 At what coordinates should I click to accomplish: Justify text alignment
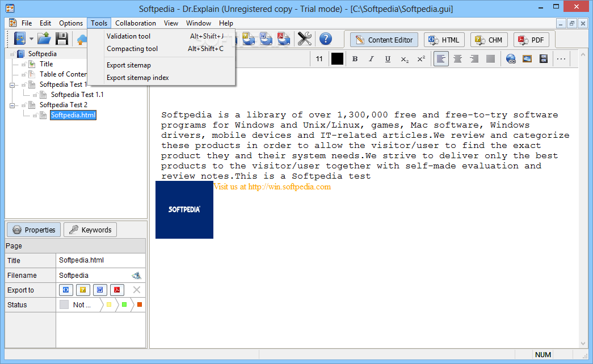tap(490, 59)
